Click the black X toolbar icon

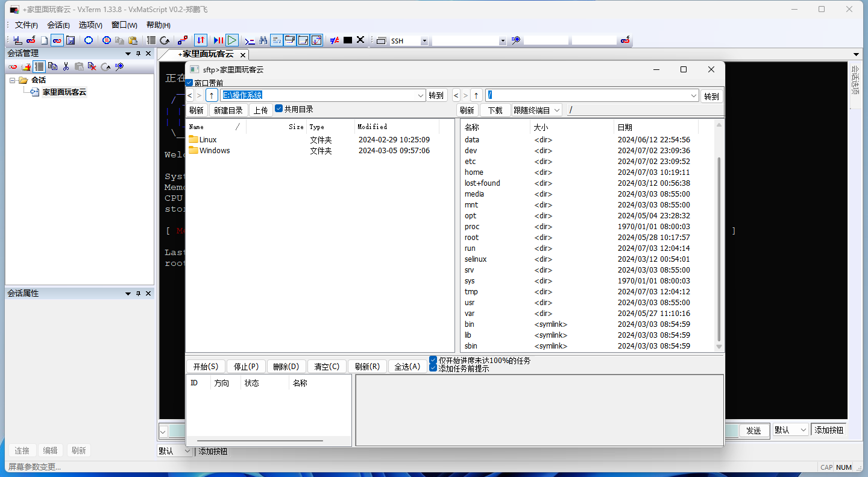coord(360,40)
